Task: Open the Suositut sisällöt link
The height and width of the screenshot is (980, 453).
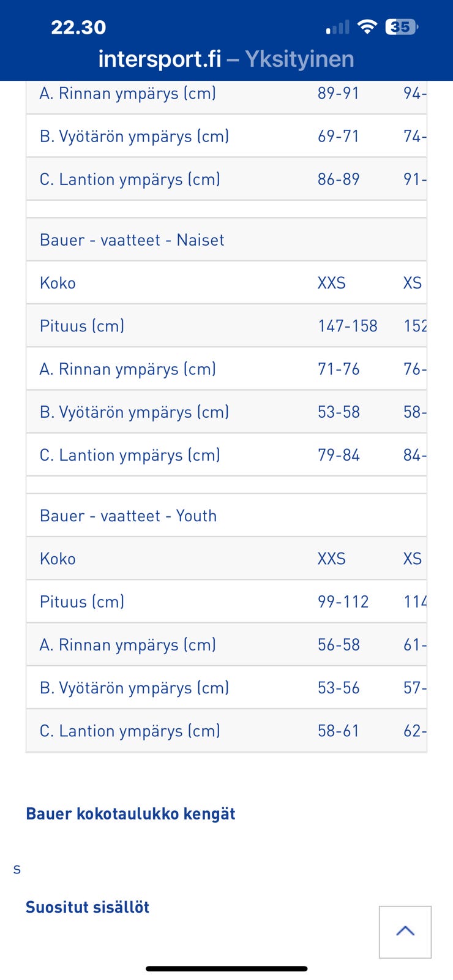Action: 87,907
